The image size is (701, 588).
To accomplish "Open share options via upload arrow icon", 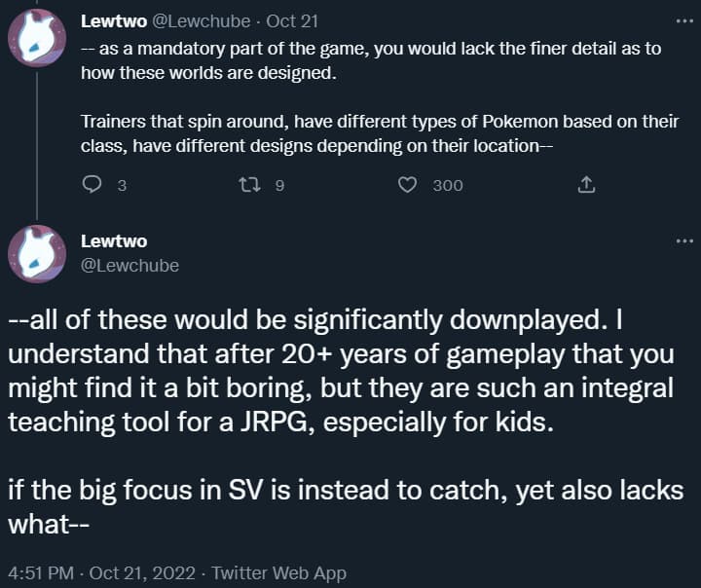I will pyautogui.click(x=586, y=184).
